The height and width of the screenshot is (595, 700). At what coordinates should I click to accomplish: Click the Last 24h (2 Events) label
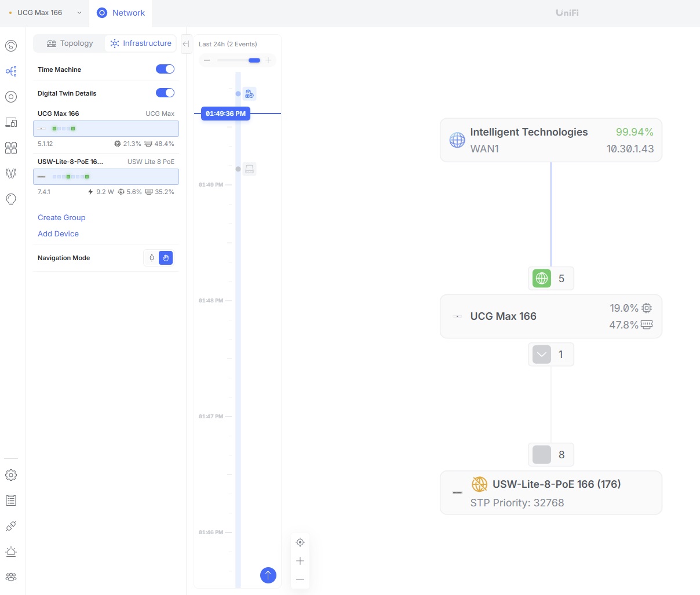(228, 44)
